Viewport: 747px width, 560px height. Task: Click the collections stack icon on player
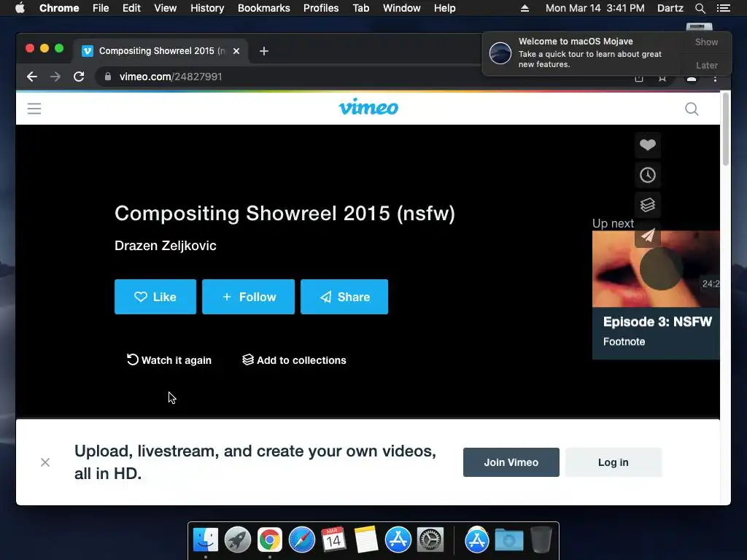[x=648, y=205]
